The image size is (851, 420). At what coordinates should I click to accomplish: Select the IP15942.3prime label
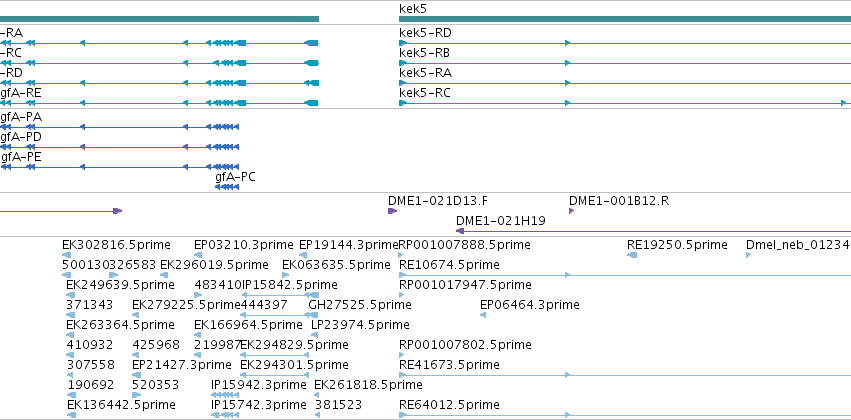tap(259, 385)
